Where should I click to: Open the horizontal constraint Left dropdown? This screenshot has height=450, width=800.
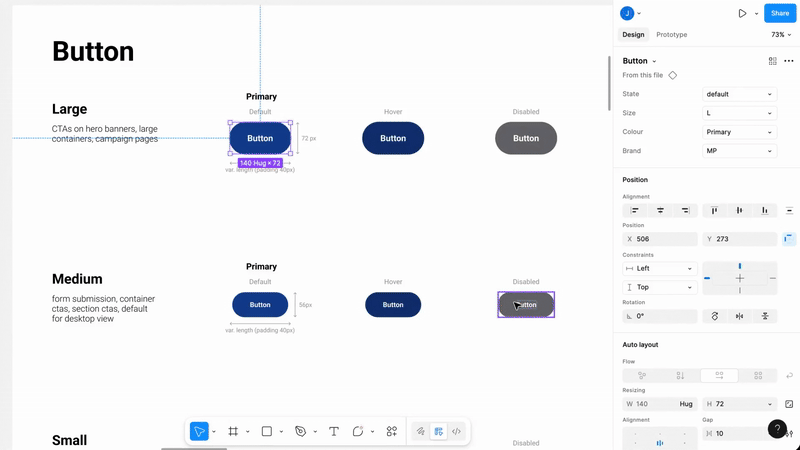pos(660,268)
